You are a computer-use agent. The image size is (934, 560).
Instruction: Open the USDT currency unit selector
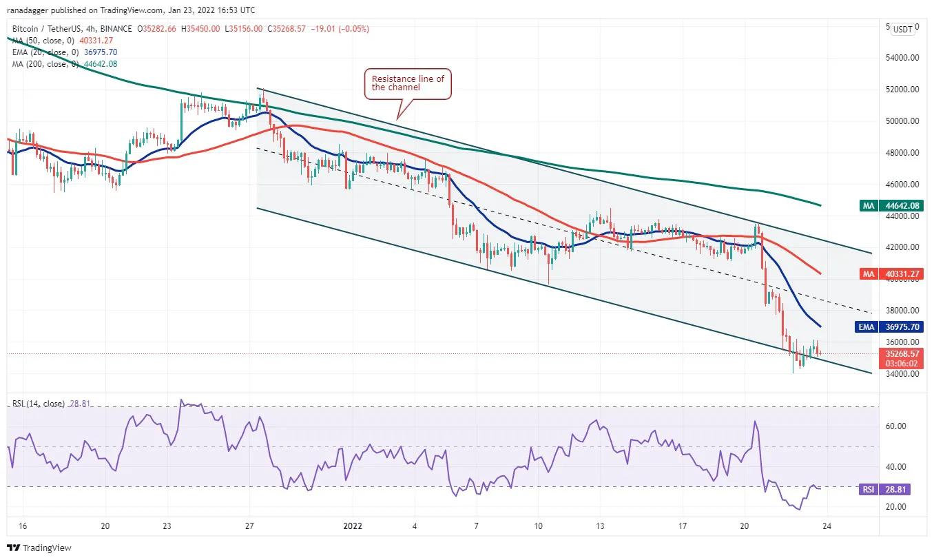(902, 29)
